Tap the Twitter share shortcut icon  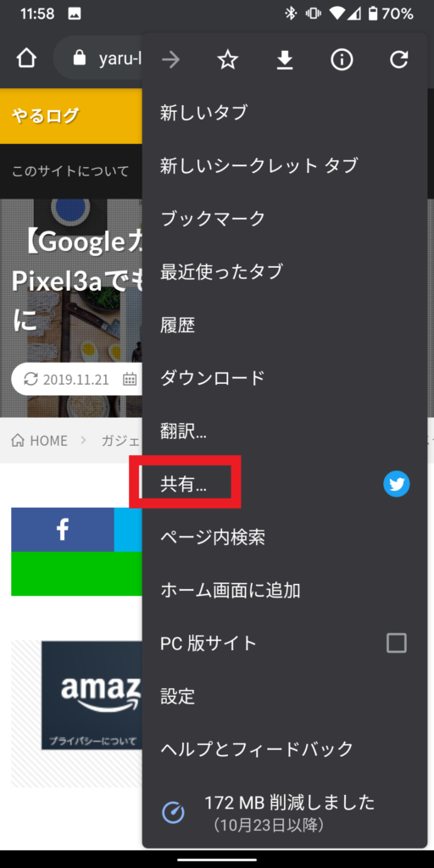coord(397,484)
